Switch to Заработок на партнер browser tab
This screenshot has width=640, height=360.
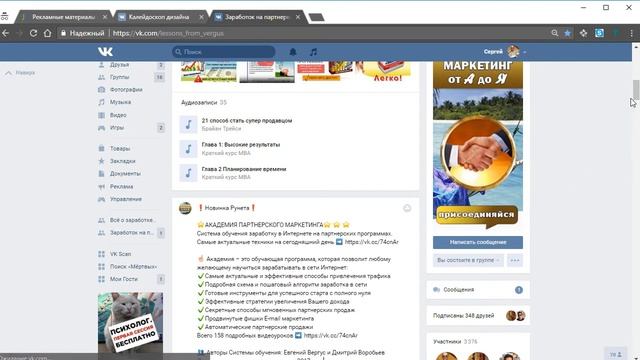click(256, 17)
